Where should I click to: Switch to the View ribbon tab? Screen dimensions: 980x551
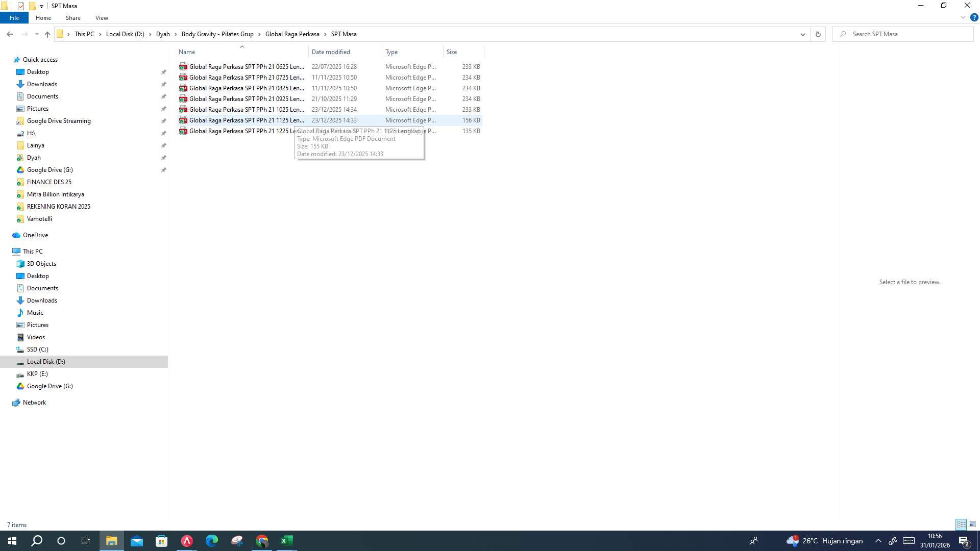click(x=102, y=17)
